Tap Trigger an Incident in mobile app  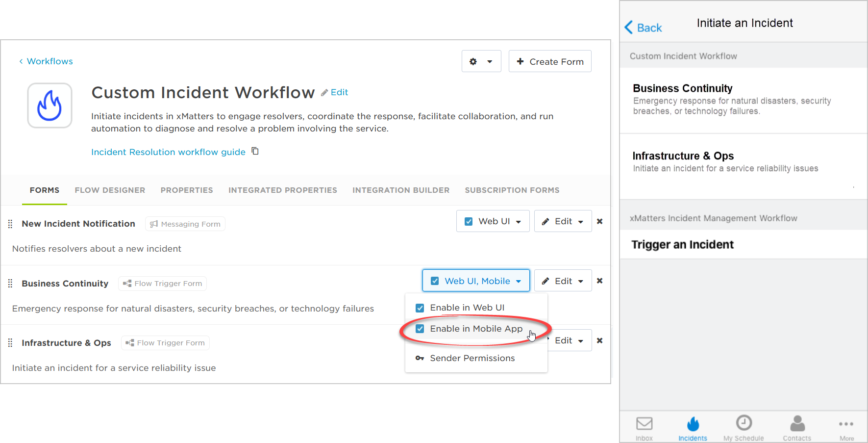(743, 244)
